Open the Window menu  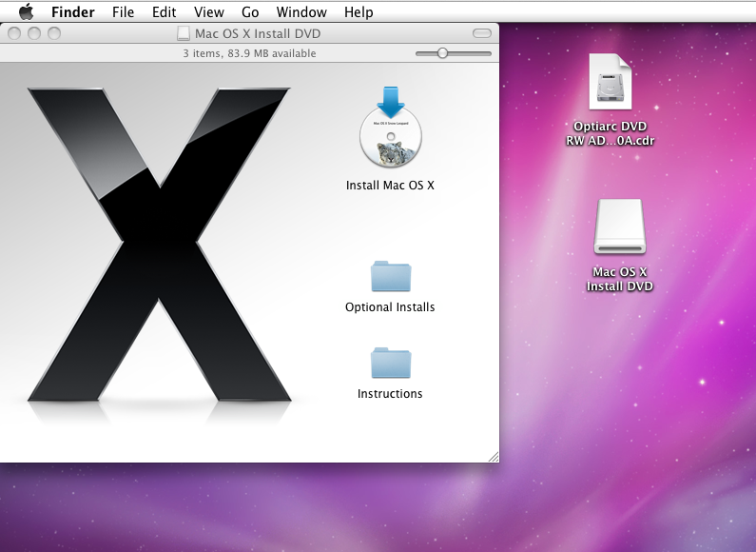click(301, 12)
